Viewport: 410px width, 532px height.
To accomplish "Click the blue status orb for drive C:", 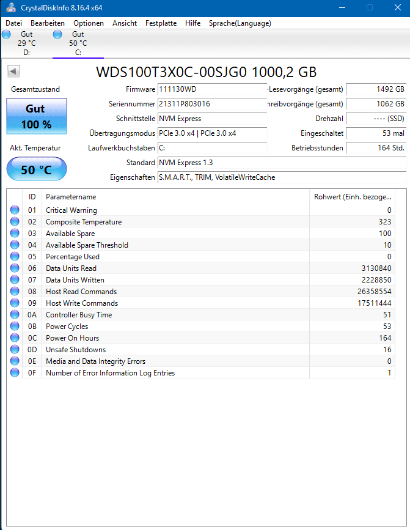I will click(x=57, y=34).
